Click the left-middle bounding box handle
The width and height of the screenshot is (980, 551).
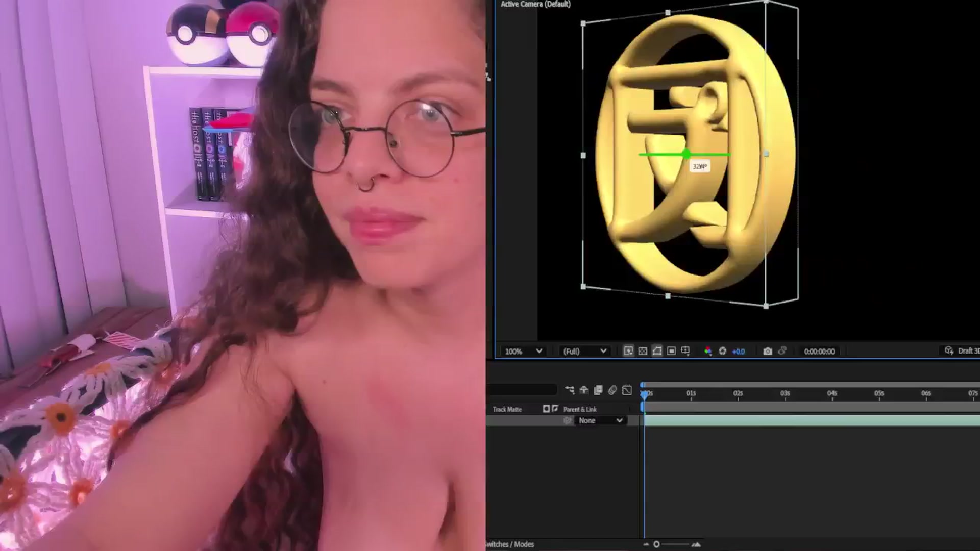(583, 155)
